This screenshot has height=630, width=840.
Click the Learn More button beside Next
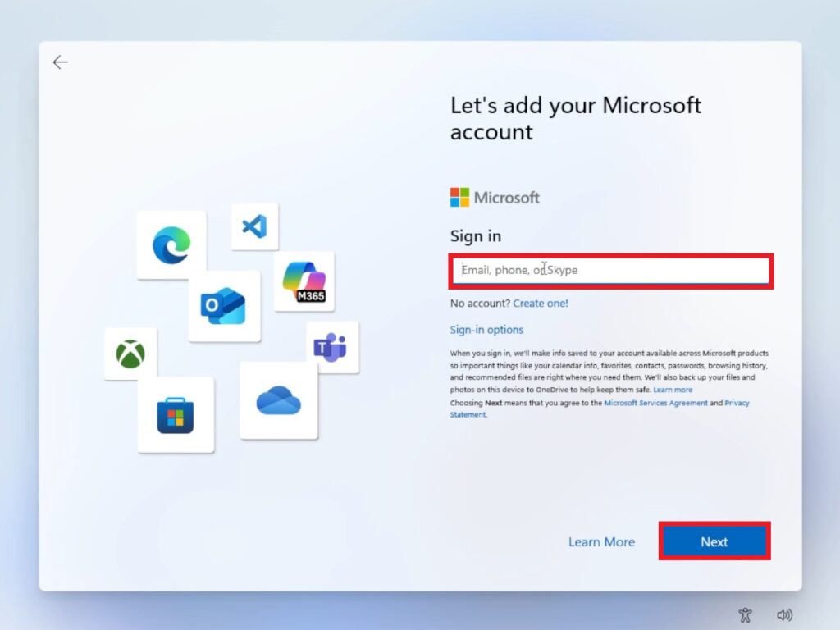click(601, 542)
